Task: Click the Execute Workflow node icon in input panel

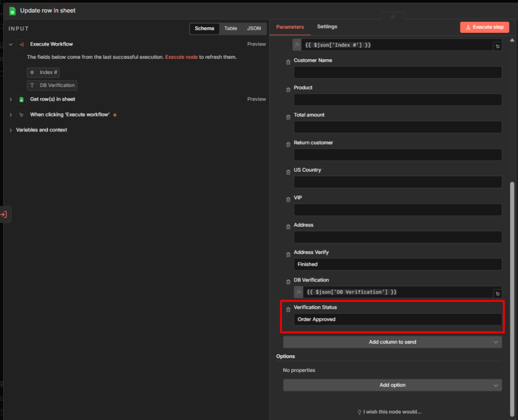Action: 21,44
